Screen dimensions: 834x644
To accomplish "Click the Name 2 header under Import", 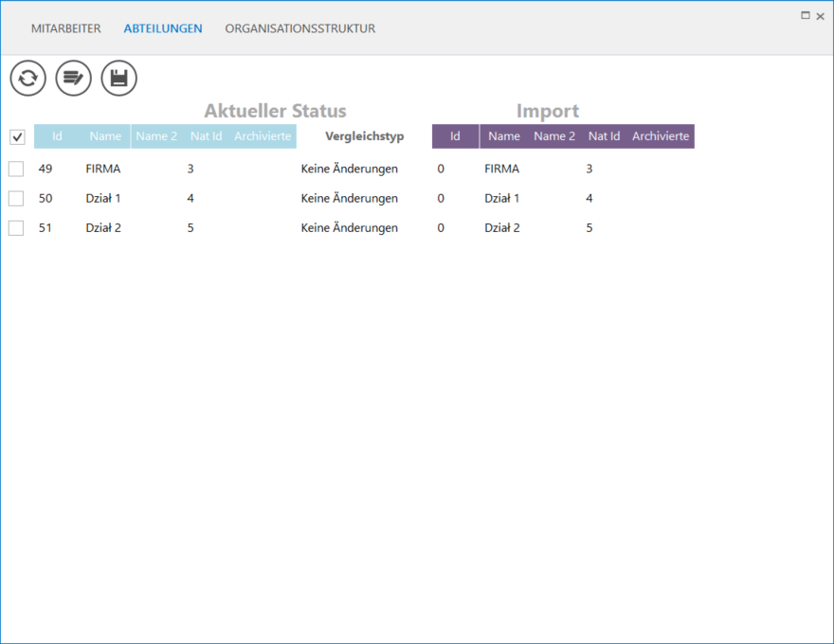I will pyautogui.click(x=554, y=136).
